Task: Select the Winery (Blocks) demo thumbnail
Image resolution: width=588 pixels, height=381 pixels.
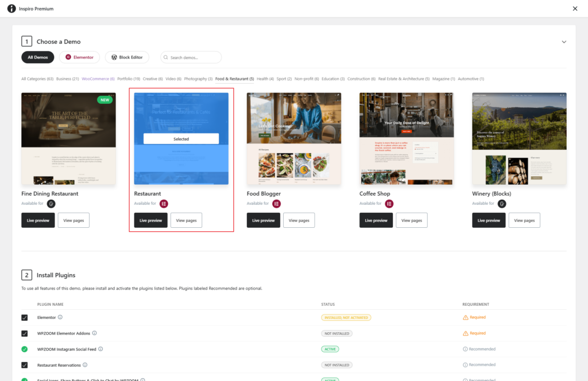Action: click(x=519, y=139)
